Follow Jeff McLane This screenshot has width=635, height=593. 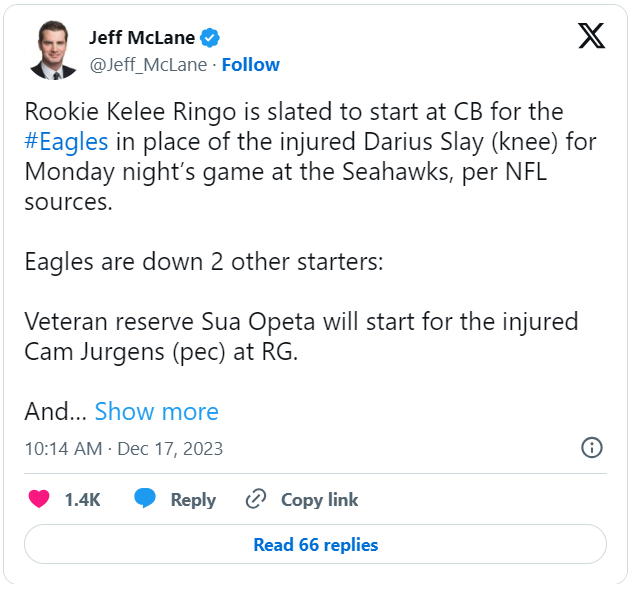[250, 65]
